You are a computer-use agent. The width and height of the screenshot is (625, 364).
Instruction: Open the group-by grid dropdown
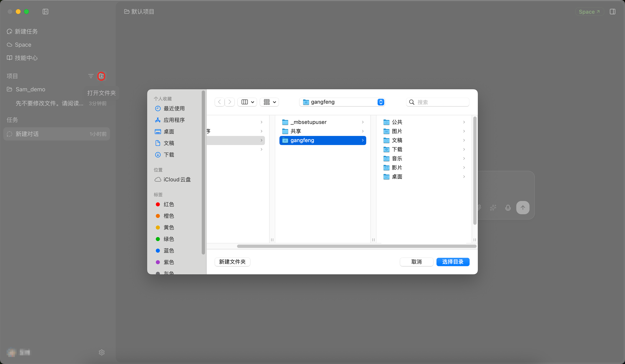[269, 102]
